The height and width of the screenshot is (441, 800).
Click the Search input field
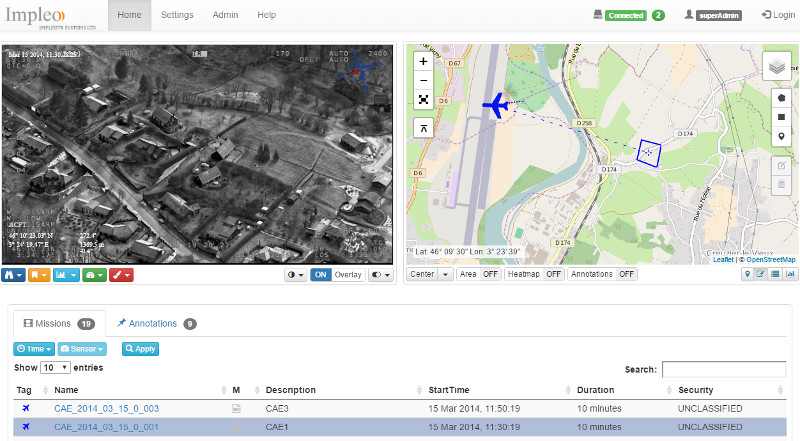click(728, 369)
